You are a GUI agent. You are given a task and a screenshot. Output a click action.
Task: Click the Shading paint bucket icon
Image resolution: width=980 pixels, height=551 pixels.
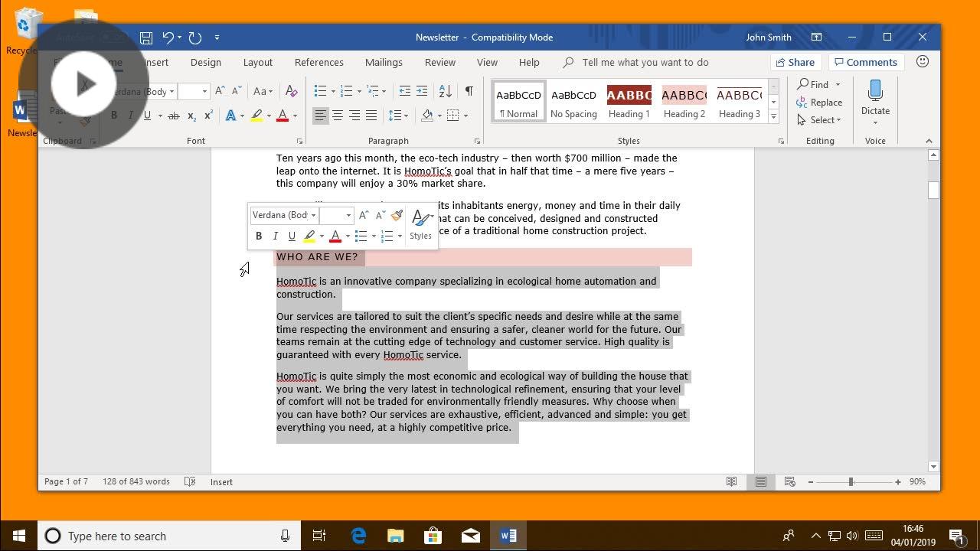[427, 116]
